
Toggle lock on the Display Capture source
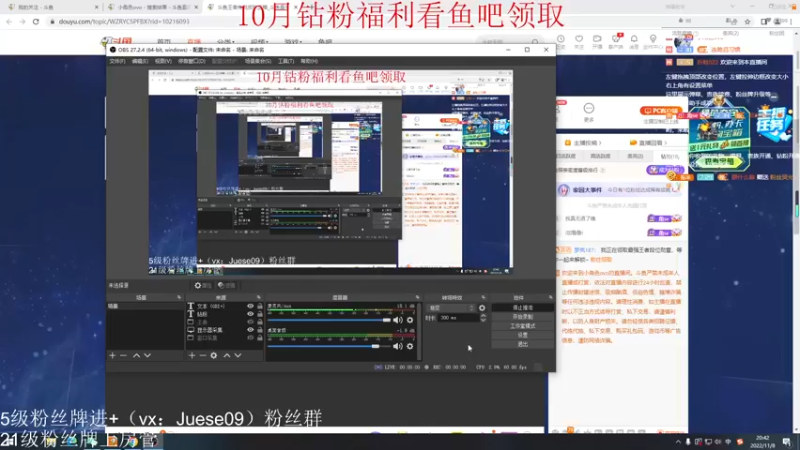(x=260, y=330)
